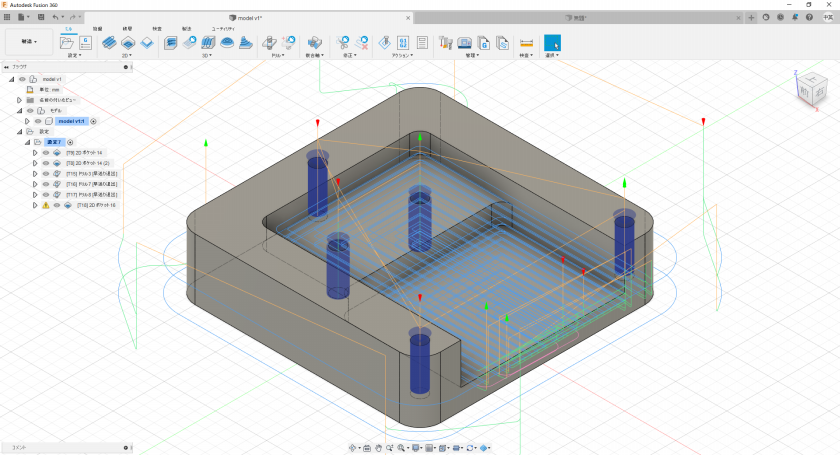The image size is (840, 455).
Task: Toggle visibility of [T9] 2D Pocket 14
Action: click(45, 152)
